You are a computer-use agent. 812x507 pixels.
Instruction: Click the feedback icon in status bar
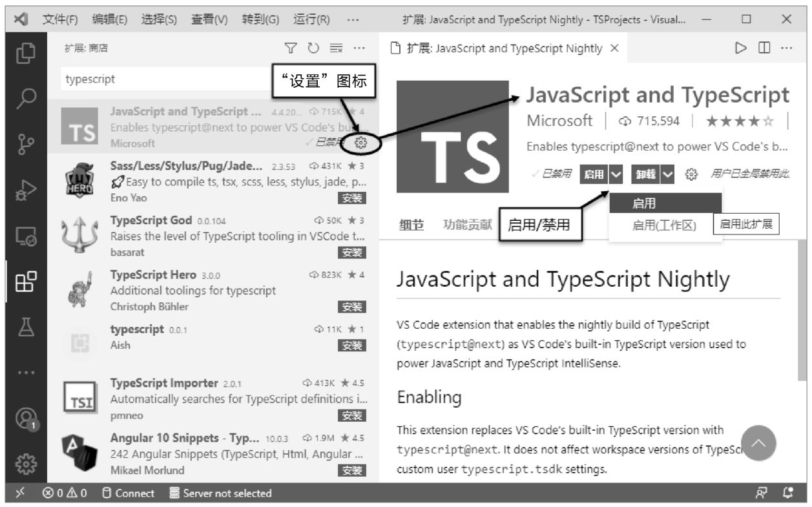coord(762,493)
